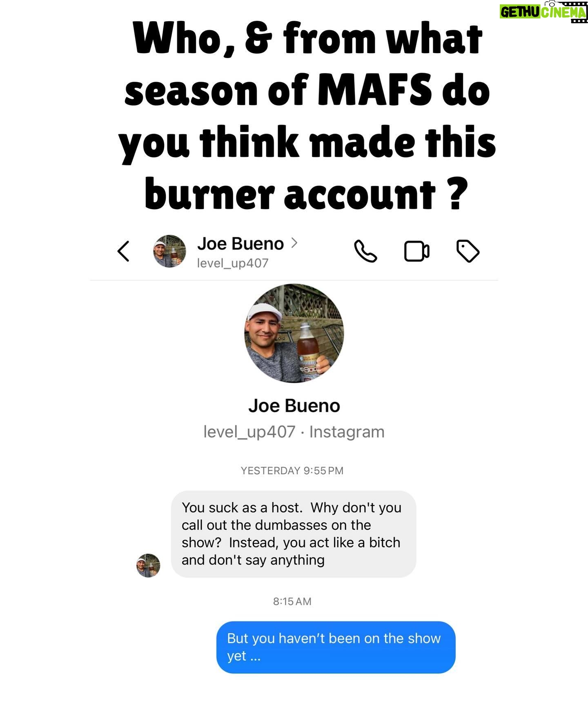Select the blue 'But you haven't been' reply

tap(336, 647)
